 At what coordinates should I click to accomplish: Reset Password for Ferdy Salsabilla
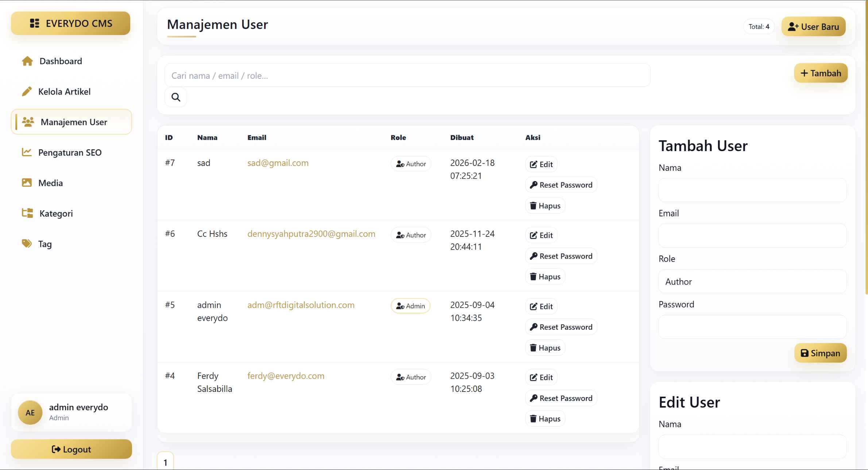(x=561, y=398)
